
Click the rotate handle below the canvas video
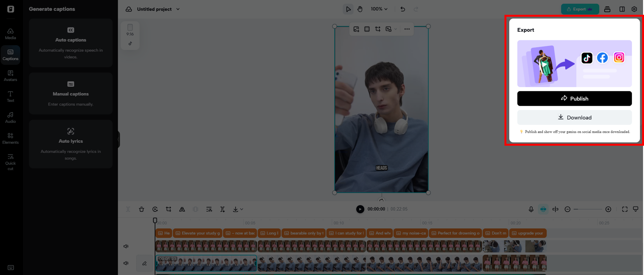point(382,200)
